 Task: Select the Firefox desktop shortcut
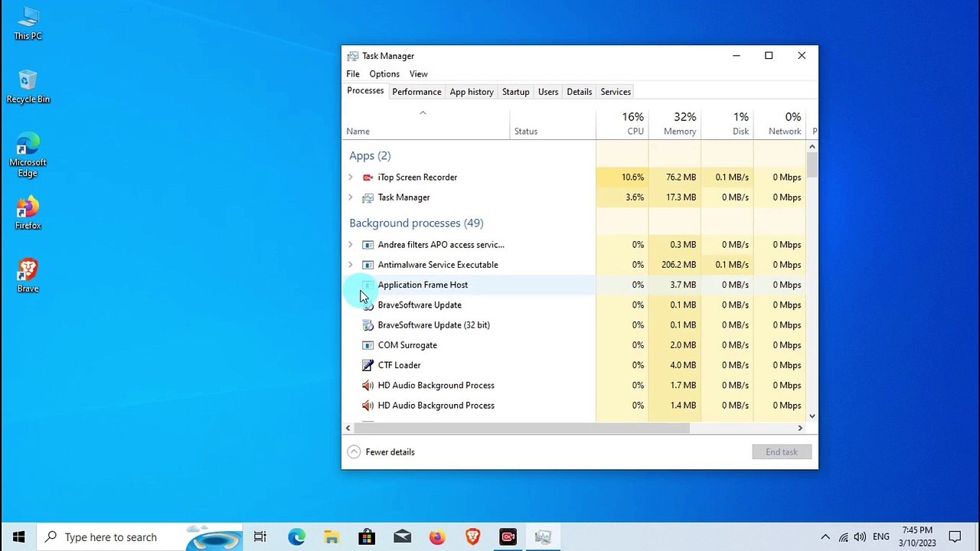pos(28,213)
